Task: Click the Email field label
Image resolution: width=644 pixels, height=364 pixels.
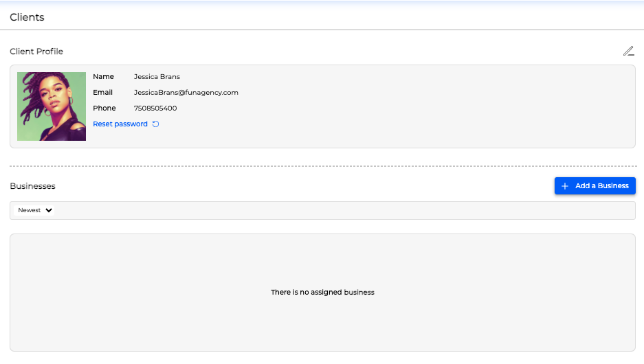Action: pos(103,93)
